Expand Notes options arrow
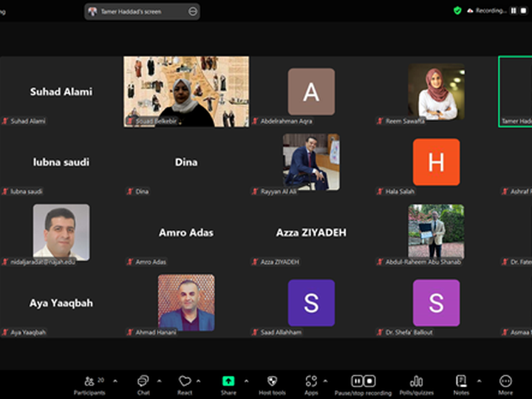Viewport: 532px width, 399px height. click(479, 381)
